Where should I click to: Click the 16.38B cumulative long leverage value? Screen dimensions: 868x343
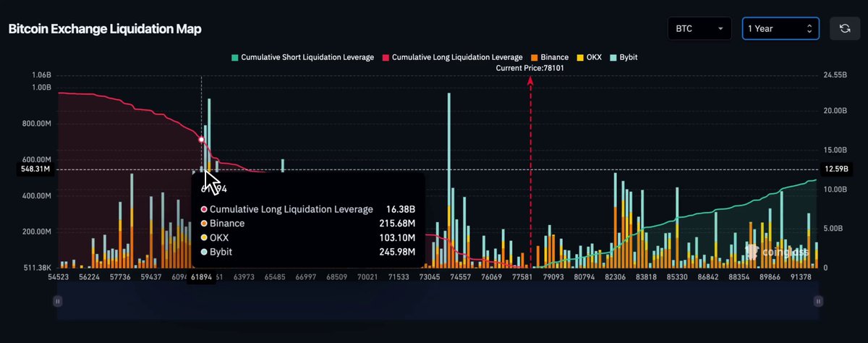pyautogui.click(x=401, y=209)
